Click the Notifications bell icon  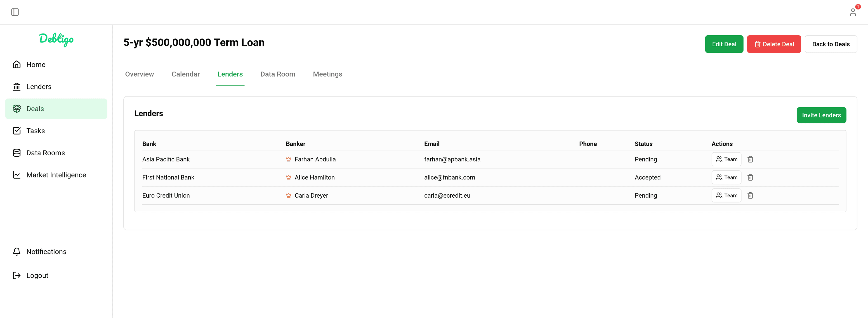[x=17, y=251]
